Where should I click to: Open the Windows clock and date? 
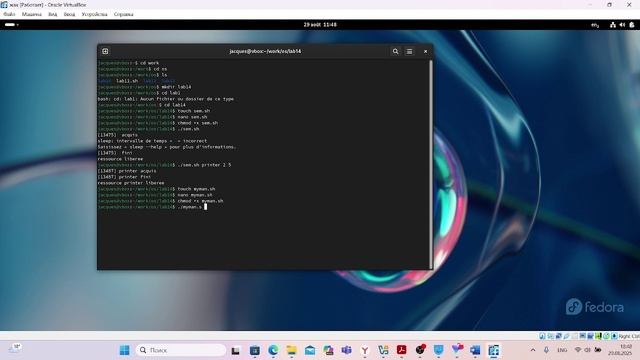pos(620,350)
